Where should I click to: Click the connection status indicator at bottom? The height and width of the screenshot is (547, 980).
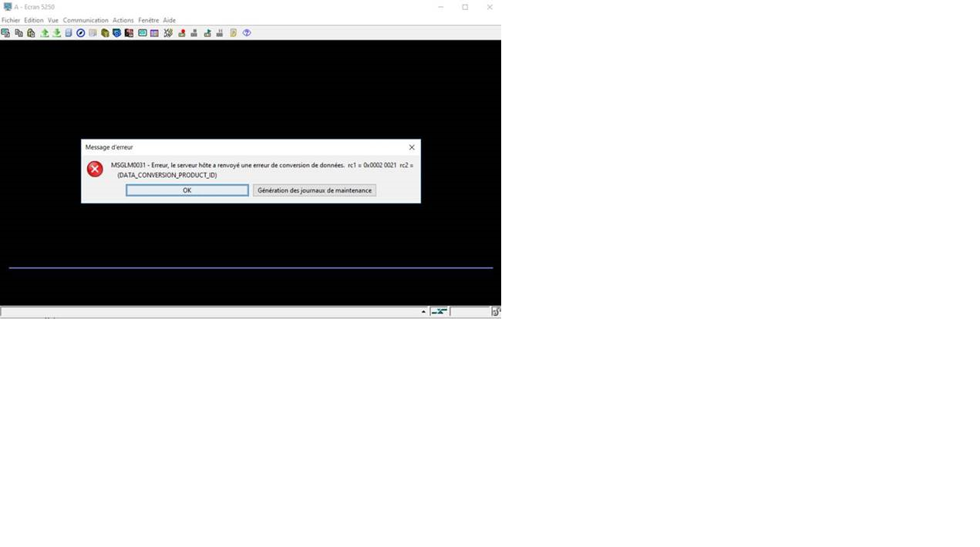[439, 311]
